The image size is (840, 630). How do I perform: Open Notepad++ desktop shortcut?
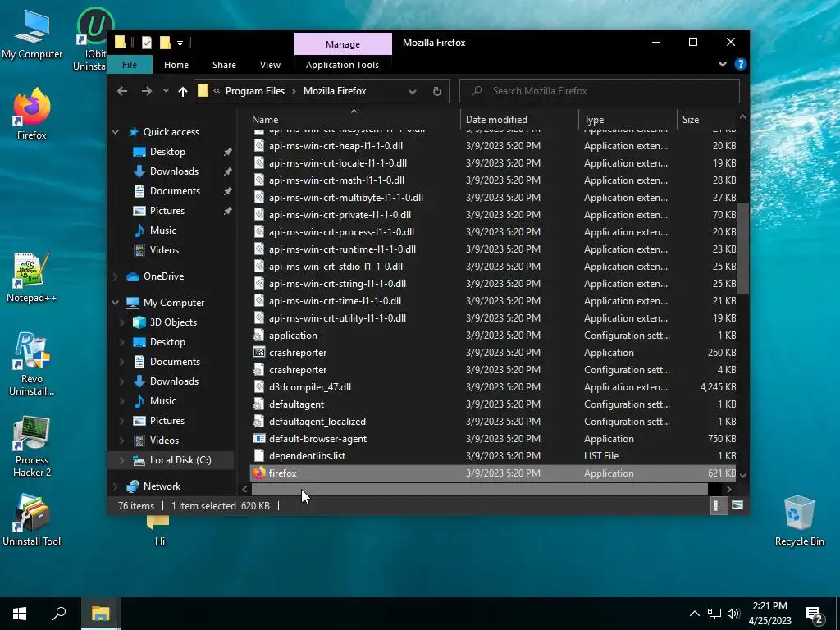point(32,277)
